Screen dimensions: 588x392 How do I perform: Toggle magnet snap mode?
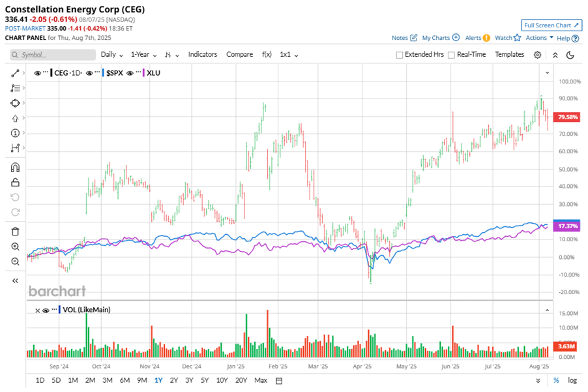(x=15, y=168)
